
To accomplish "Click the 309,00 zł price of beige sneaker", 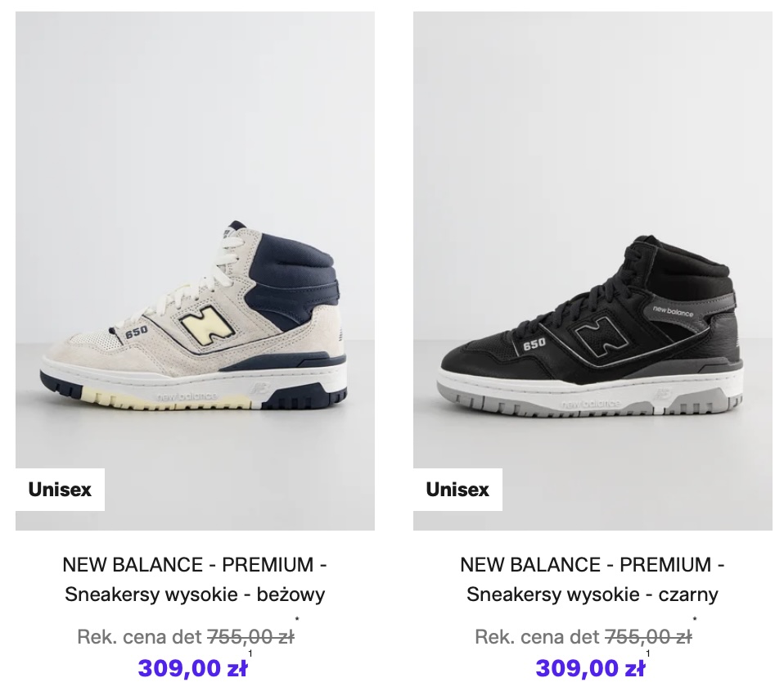I will pos(192,668).
